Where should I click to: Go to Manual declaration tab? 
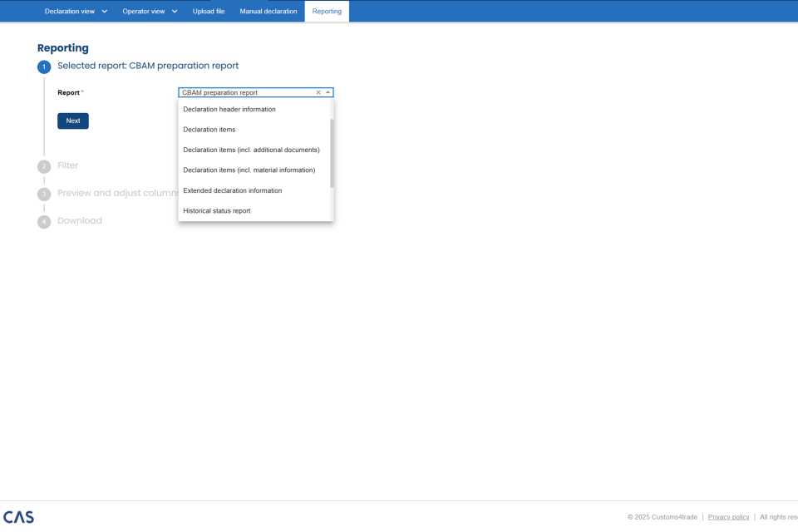coord(268,12)
